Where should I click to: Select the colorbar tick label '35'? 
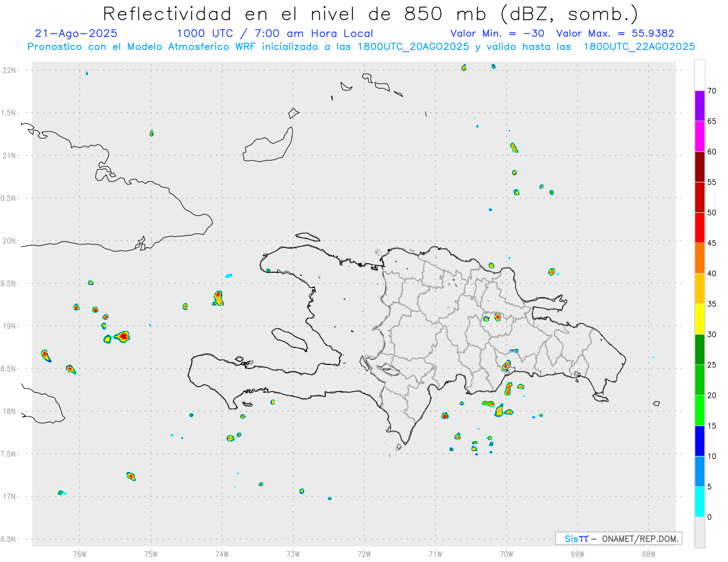(712, 304)
